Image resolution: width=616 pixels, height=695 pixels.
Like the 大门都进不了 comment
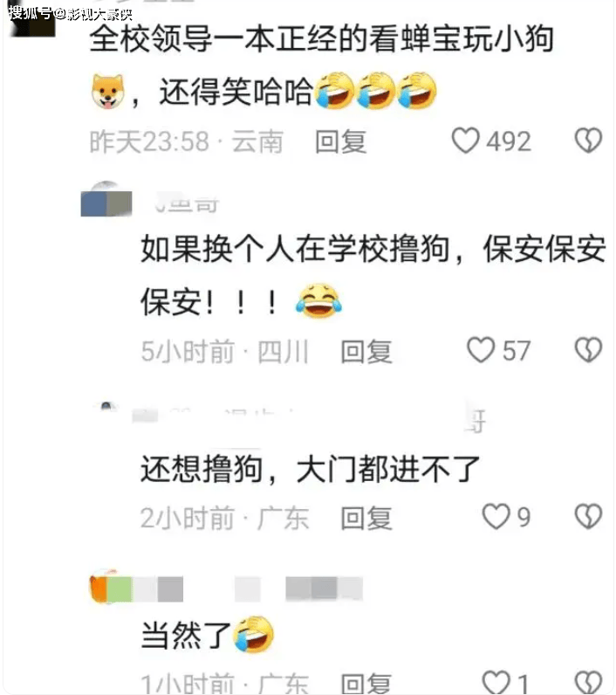[x=496, y=516]
